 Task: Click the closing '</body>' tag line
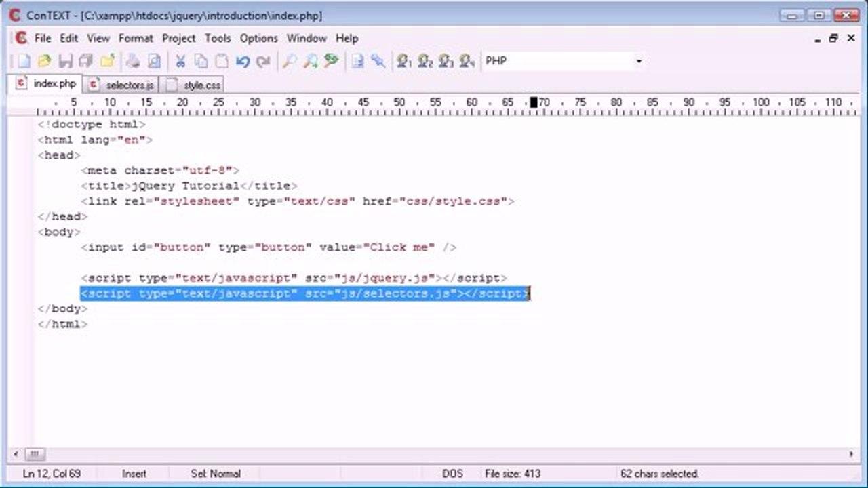click(x=62, y=308)
